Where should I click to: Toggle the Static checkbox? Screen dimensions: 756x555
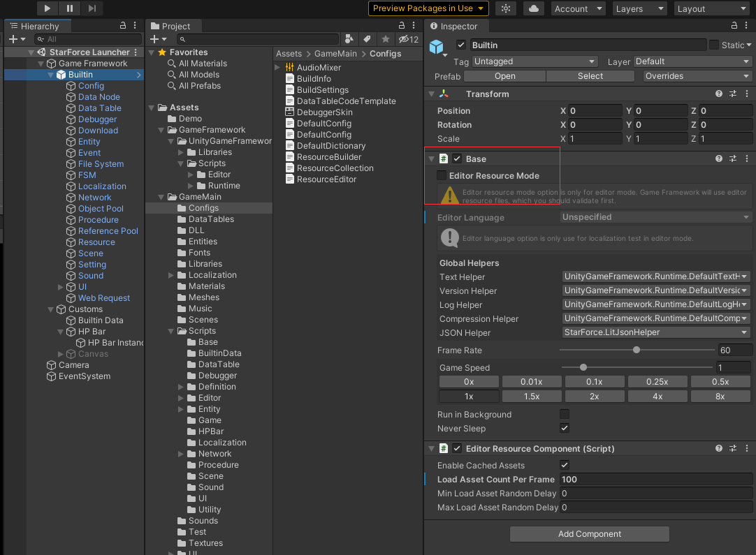714,45
